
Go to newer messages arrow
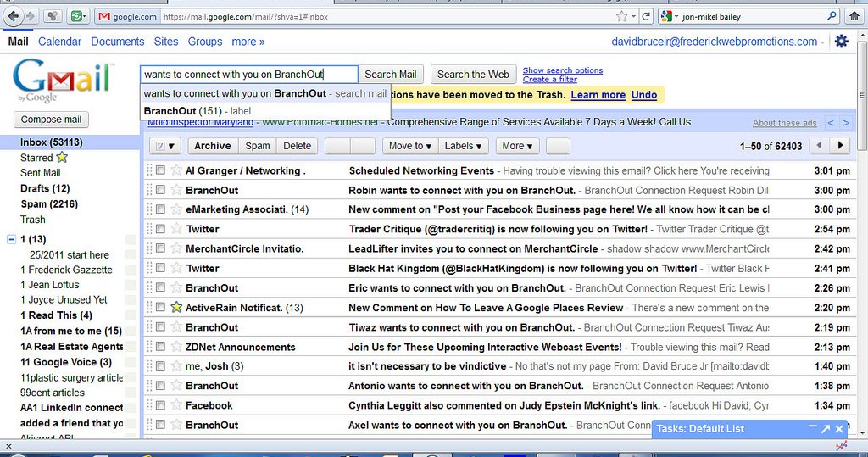coord(819,146)
